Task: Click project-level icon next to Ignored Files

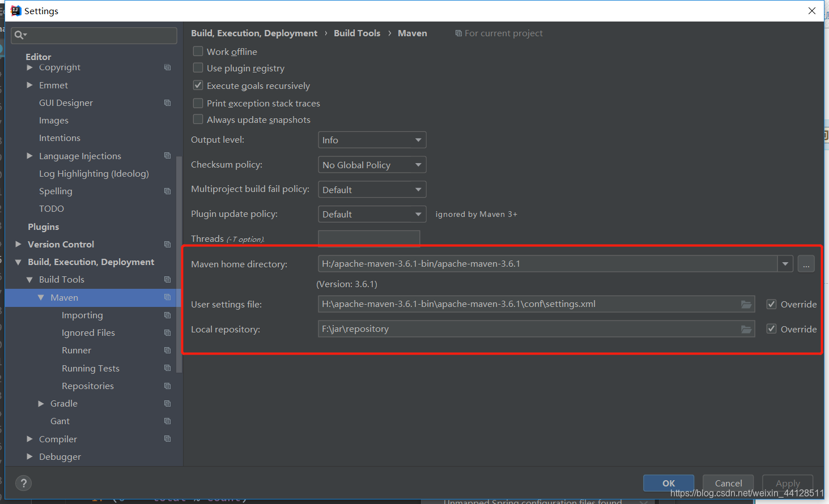Action: tap(167, 333)
